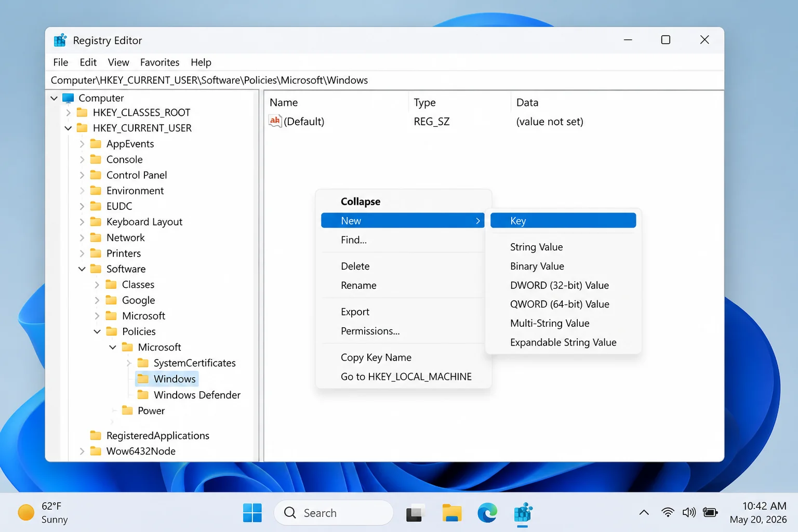
Task: Expand the Google key chevron
Action: click(97, 300)
